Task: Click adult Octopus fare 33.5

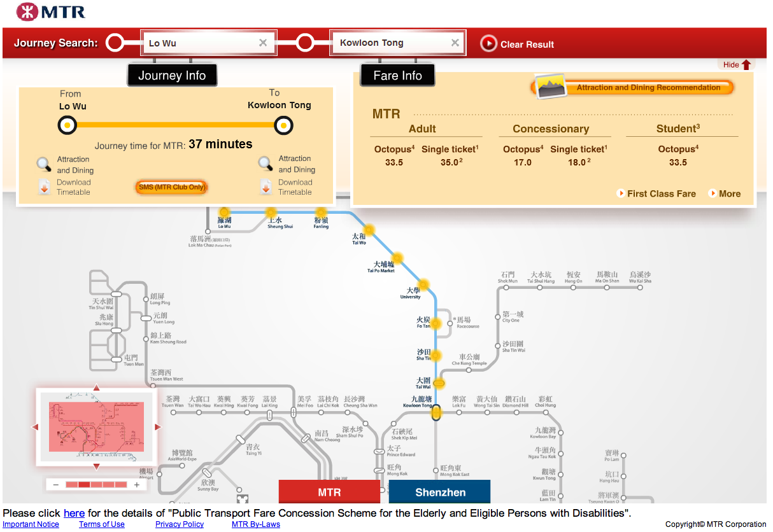Action: (x=394, y=162)
